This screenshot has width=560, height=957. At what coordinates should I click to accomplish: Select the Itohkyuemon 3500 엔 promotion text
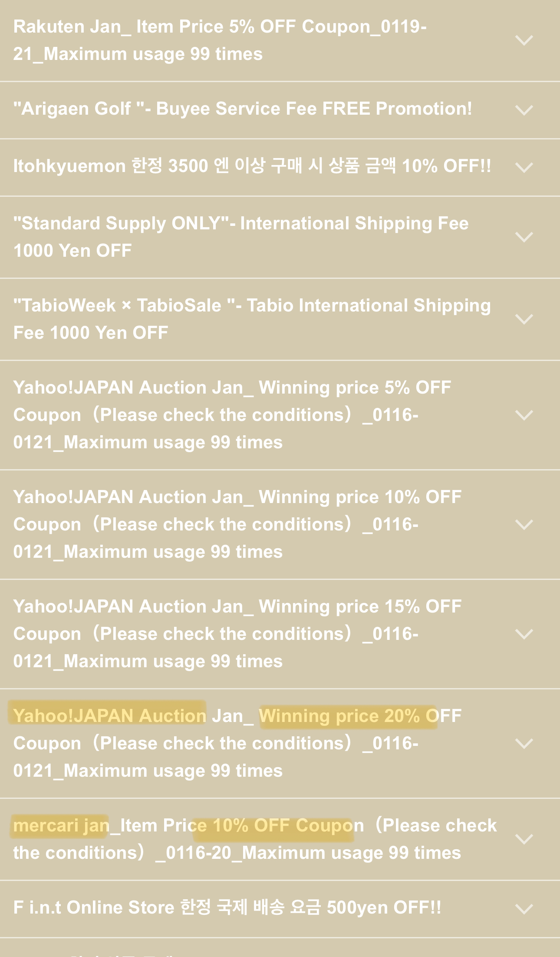coord(252,166)
